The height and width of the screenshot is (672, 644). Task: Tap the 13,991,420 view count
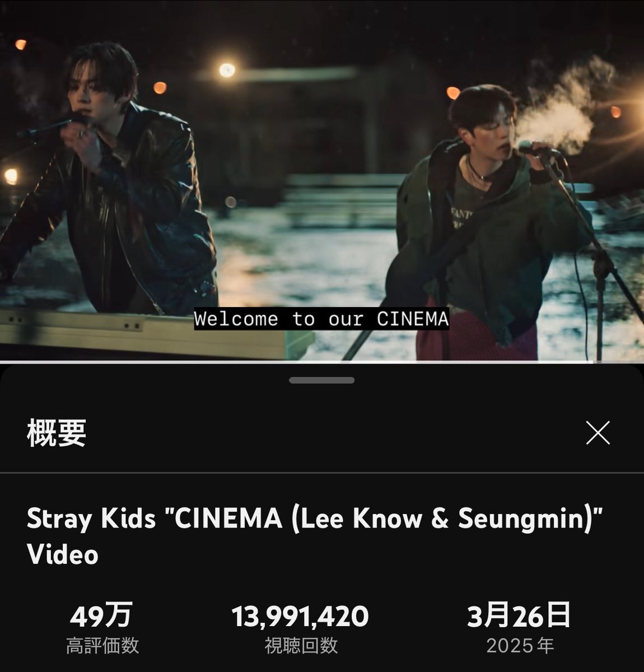coord(300,616)
